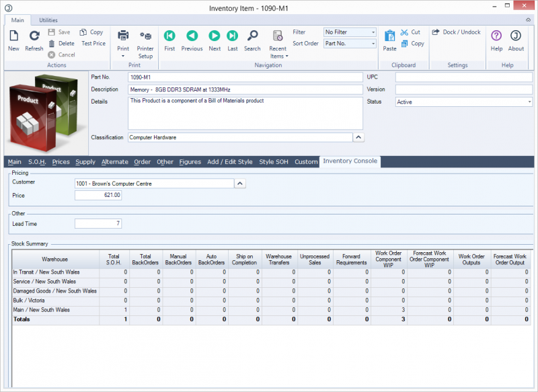Open the Utilities menu
538x392 pixels.
pos(48,19)
